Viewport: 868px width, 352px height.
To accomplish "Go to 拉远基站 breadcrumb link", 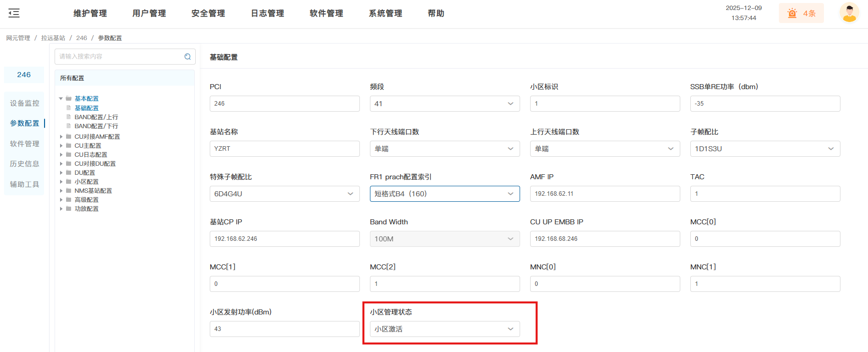I will (53, 38).
